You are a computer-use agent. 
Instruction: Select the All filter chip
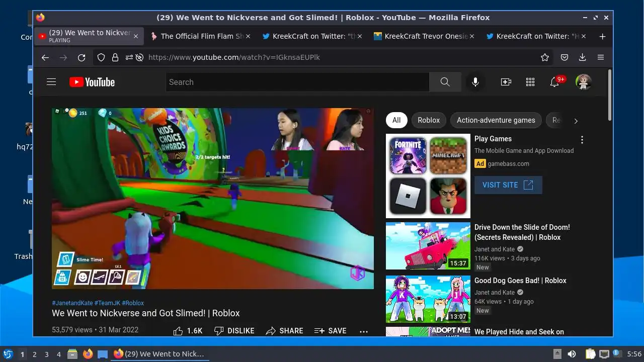tap(396, 120)
